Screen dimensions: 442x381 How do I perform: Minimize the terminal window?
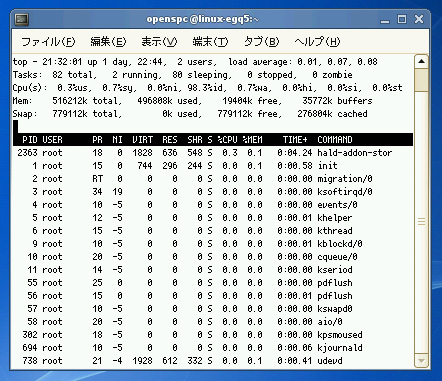coord(385,20)
